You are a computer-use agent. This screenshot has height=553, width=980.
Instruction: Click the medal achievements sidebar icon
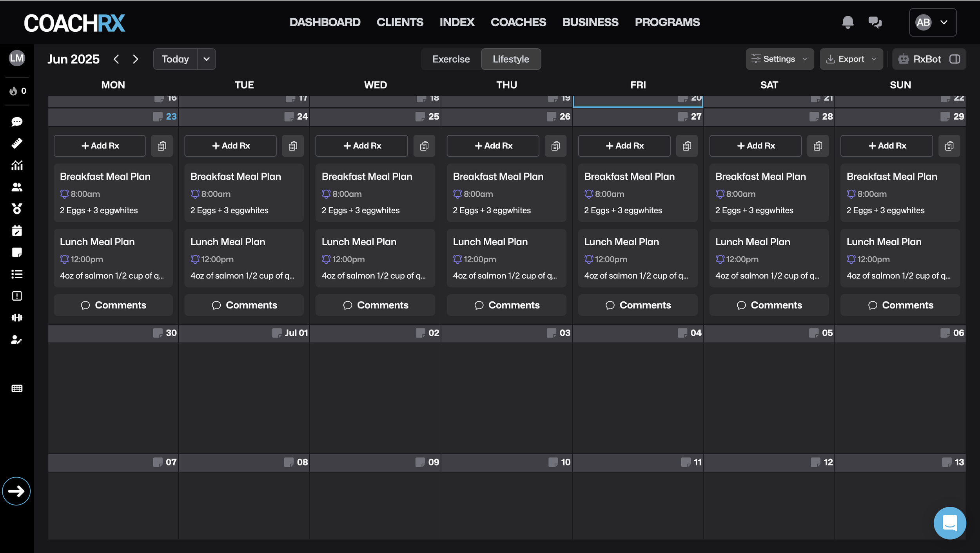coord(17,209)
